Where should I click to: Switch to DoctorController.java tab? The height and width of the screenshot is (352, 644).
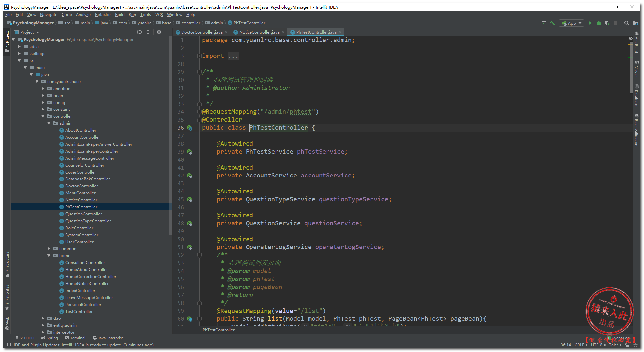[201, 32]
